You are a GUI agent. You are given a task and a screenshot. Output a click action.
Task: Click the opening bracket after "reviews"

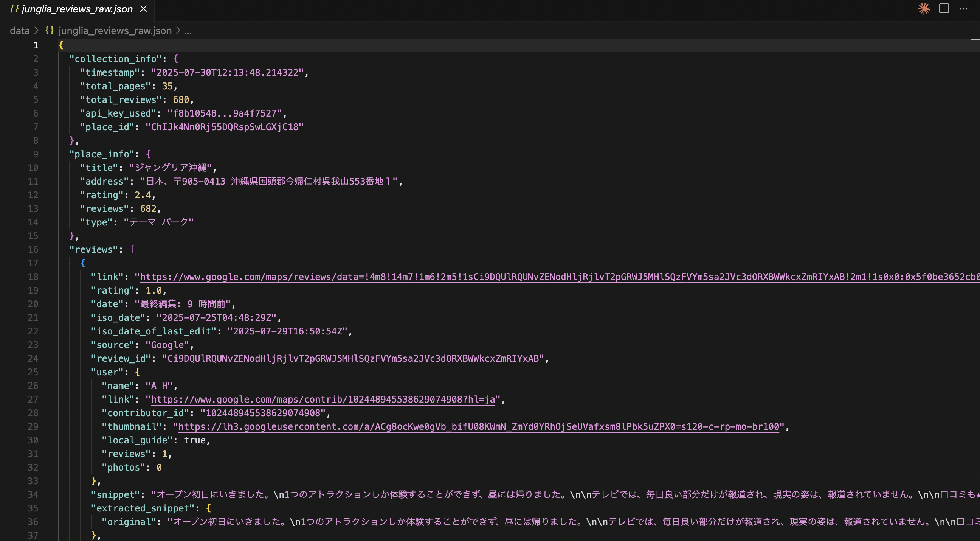point(132,250)
